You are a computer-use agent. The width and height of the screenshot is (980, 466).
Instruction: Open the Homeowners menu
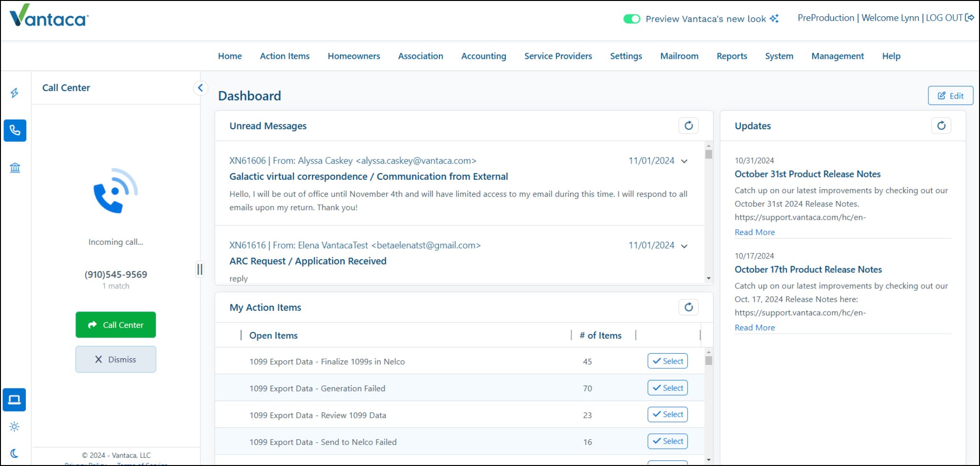[x=354, y=56]
